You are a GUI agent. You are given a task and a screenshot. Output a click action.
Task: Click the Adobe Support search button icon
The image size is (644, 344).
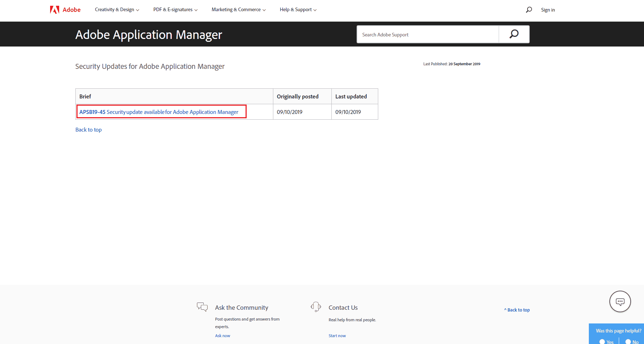point(514,34)
